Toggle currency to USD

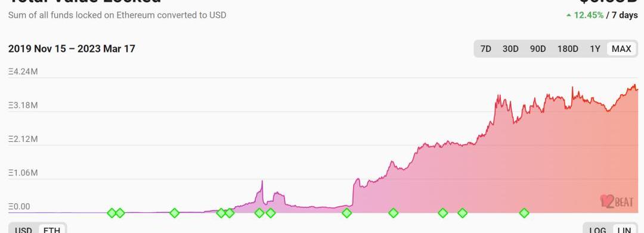click(23, 229)
